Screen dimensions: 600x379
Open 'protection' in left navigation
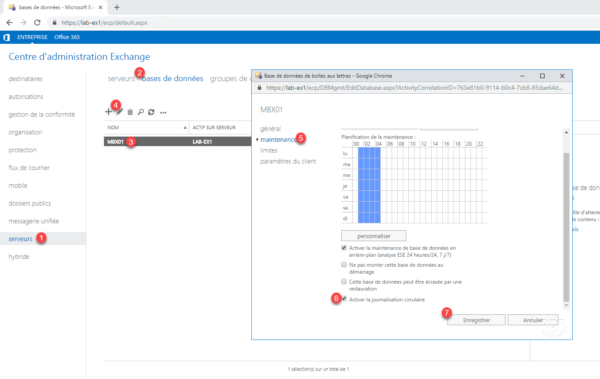[x=23, y=150]
